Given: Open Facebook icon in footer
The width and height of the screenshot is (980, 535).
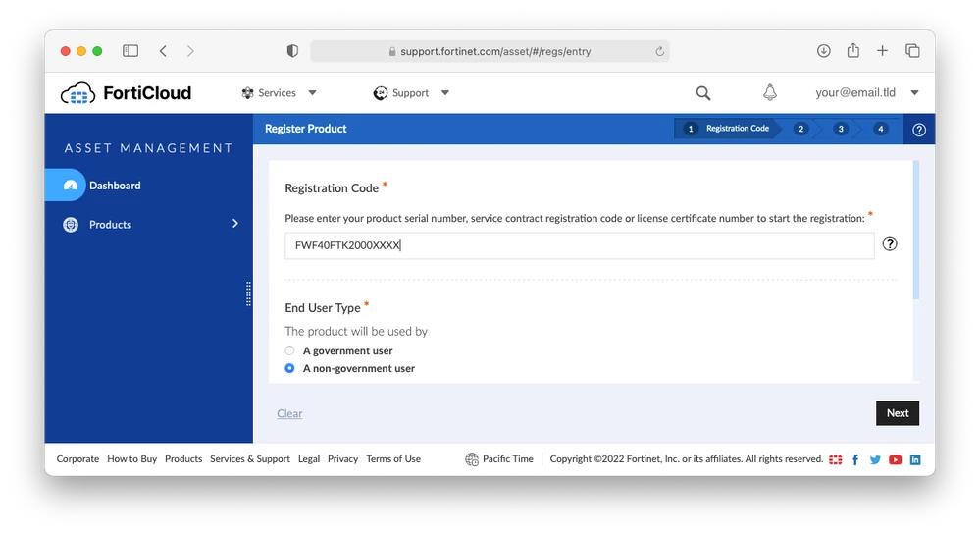Looking at the screenshot, I should [855, 460].
